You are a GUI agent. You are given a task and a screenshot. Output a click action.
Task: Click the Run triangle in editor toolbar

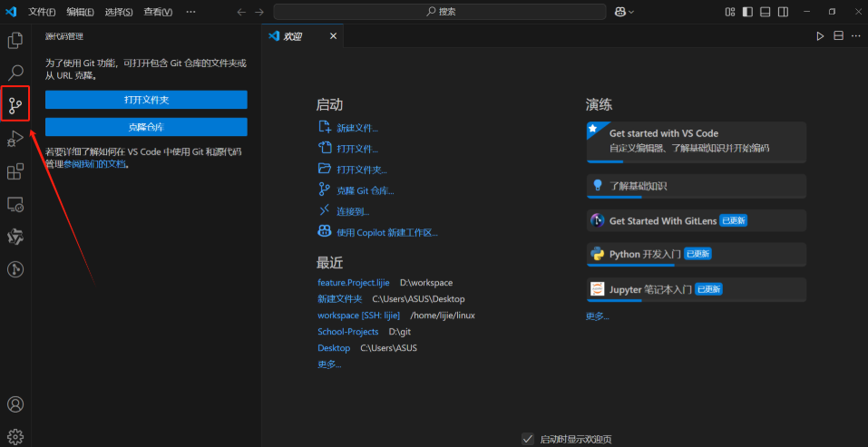[821, 36]
